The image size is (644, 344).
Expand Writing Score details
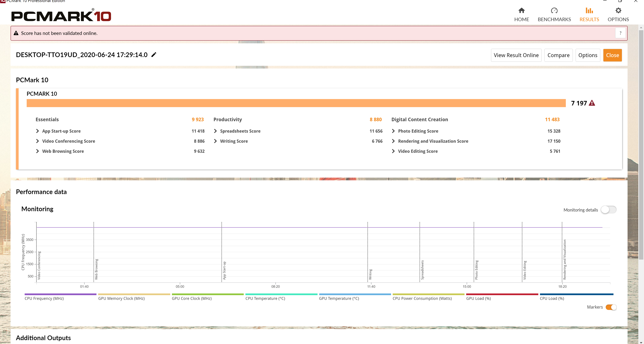pos(216,141)
